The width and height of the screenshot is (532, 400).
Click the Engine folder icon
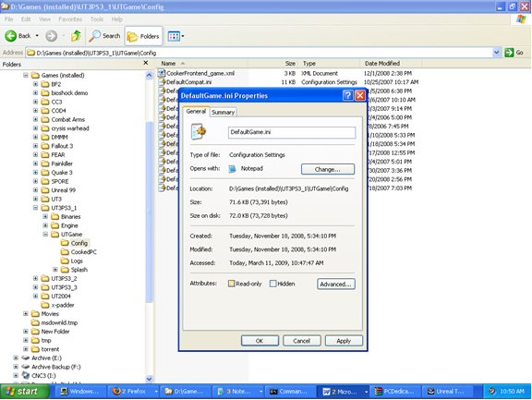(55, 225)
